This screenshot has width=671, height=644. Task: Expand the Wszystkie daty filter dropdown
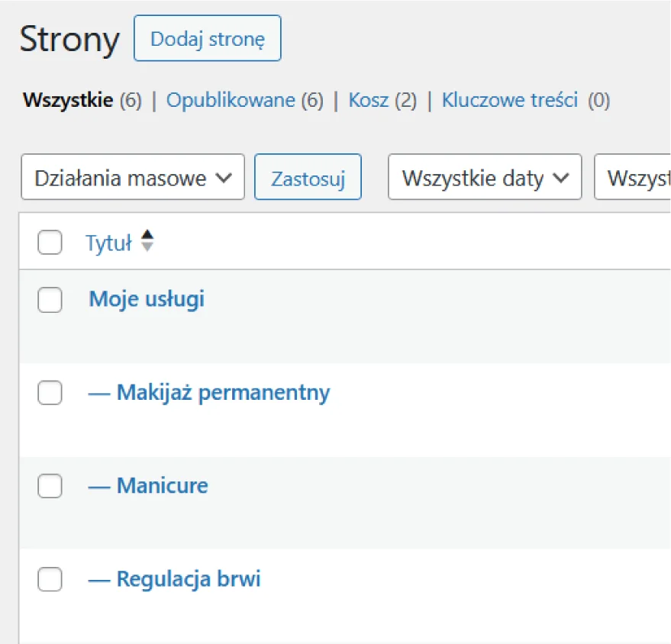tap(485, 178)
